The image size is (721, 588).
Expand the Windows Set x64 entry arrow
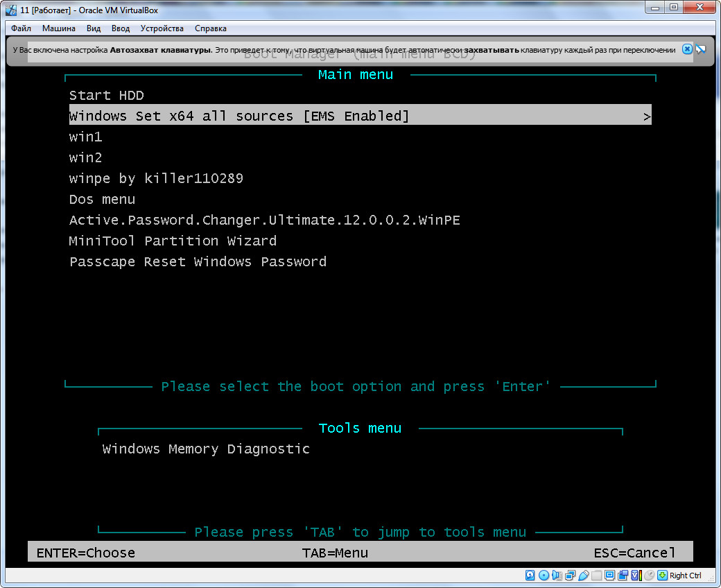(x=647, y=116)
